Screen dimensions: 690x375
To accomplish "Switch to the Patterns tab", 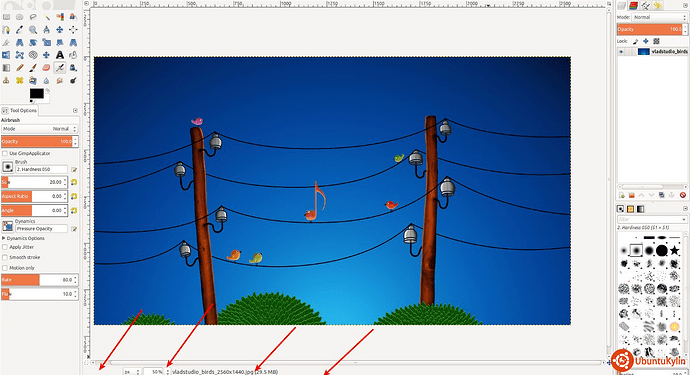I will click(x=631, y=209).
